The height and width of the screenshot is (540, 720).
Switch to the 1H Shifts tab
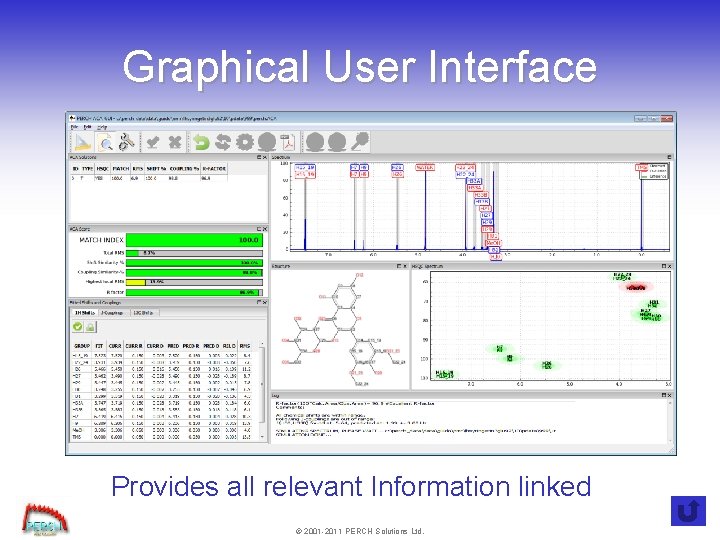(x=84, y=313)
